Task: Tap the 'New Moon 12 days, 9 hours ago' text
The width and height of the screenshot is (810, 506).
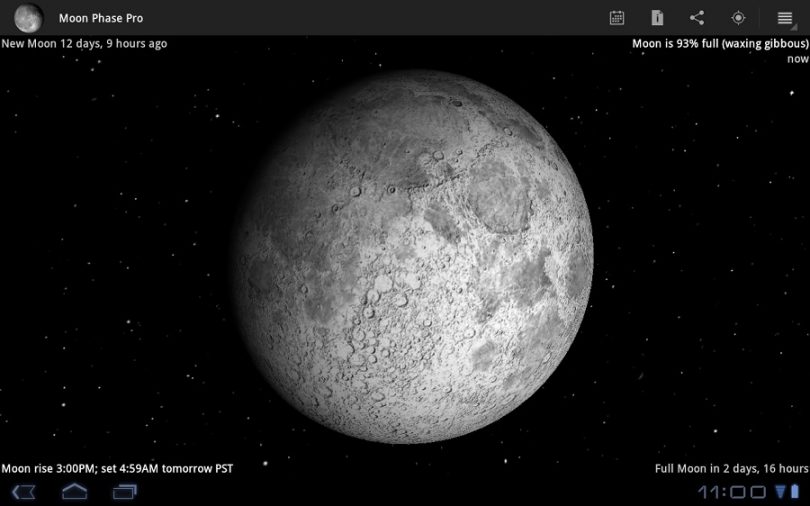Action: [85, 44]
